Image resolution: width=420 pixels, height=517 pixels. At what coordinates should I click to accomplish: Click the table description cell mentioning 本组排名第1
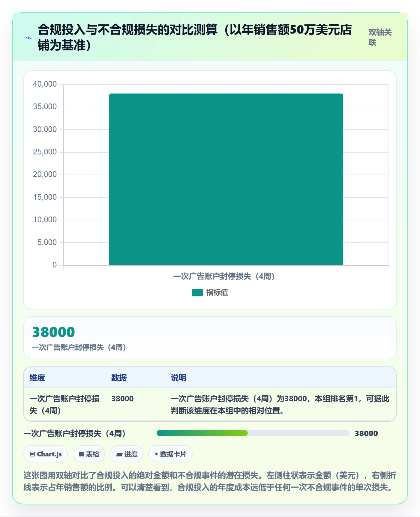[x=280, y=405]
